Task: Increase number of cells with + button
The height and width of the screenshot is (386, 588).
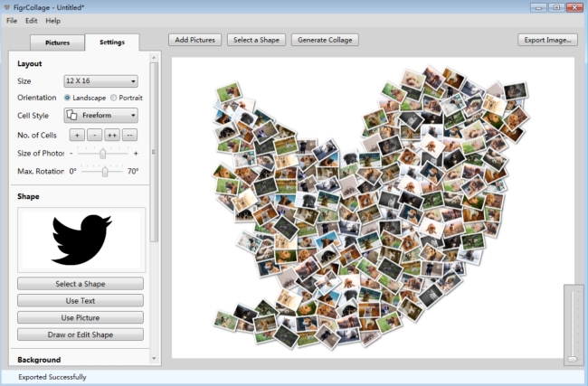Action: [x=77, y=135]
